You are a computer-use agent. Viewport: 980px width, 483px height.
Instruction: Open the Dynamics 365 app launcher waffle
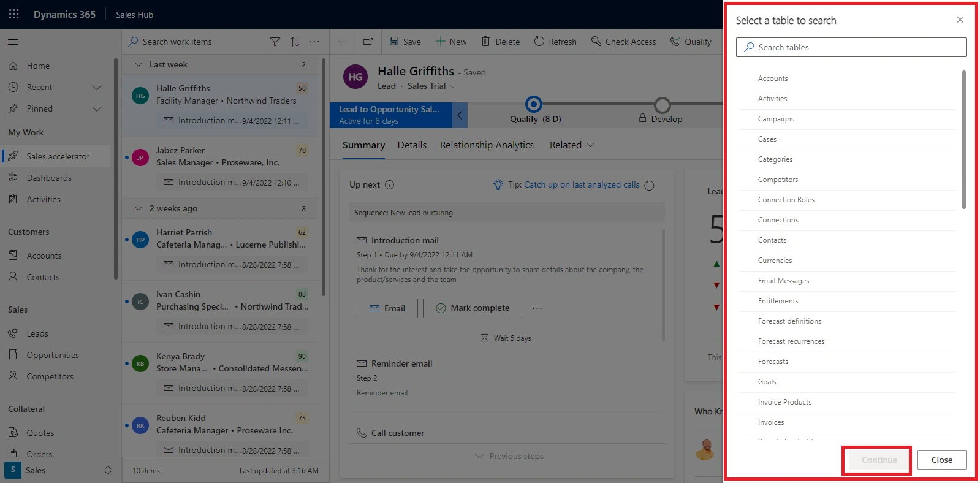(13, 14)
